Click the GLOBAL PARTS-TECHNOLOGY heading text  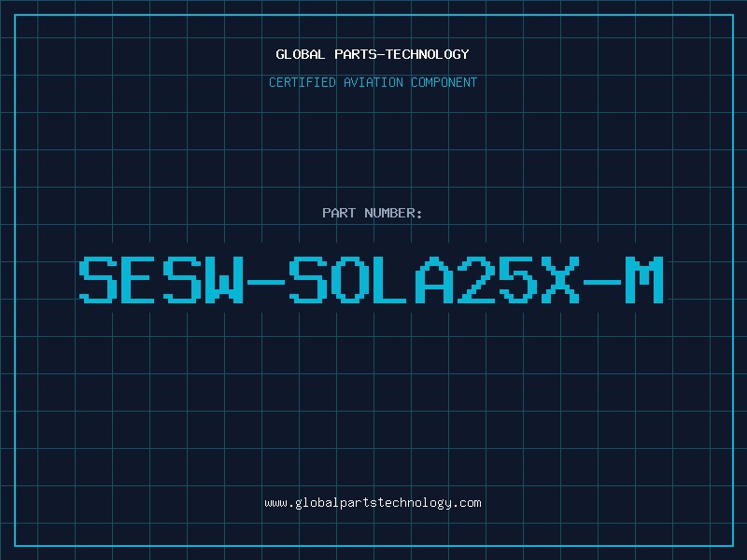pyautogui.click(x=373, y=54)
